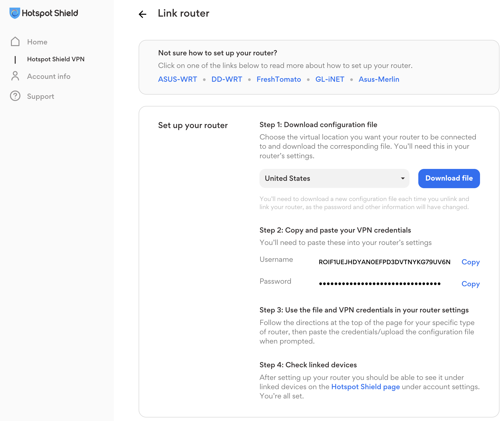504x421 pixels.
Task: Click the Home house icon
Action: point(15,42)
